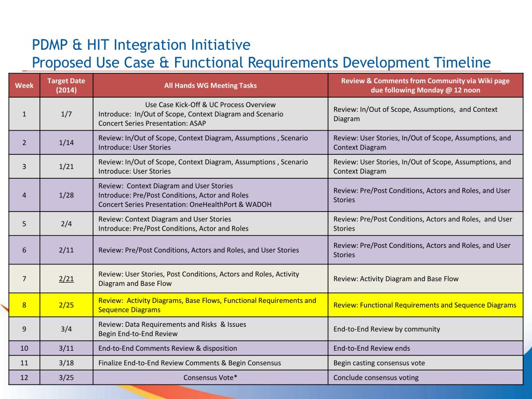Image resolution: width=532 pixels, height=399 pixels.
Task: Select 'Begin End-to-End Review' text
Action: tap(138, 334)
